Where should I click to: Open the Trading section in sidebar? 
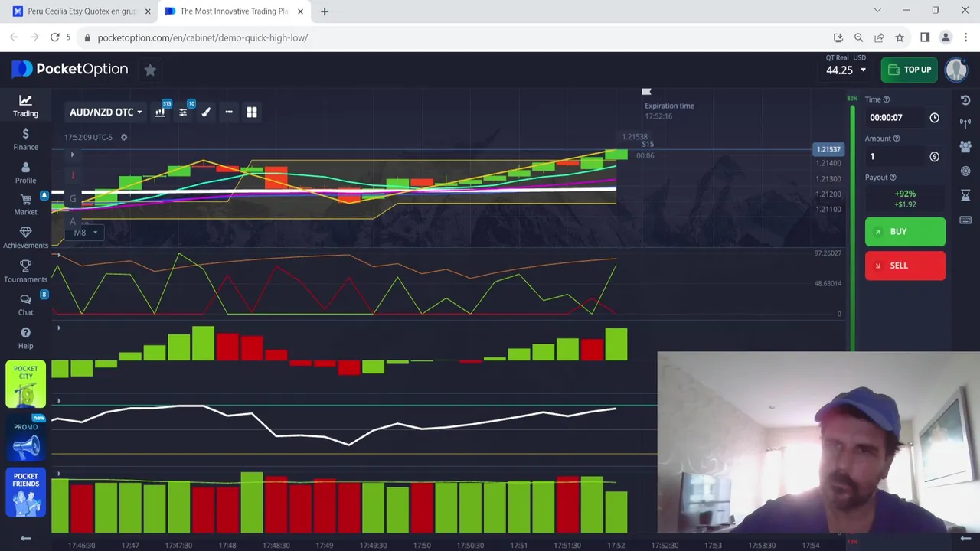[x=25, y=106]
